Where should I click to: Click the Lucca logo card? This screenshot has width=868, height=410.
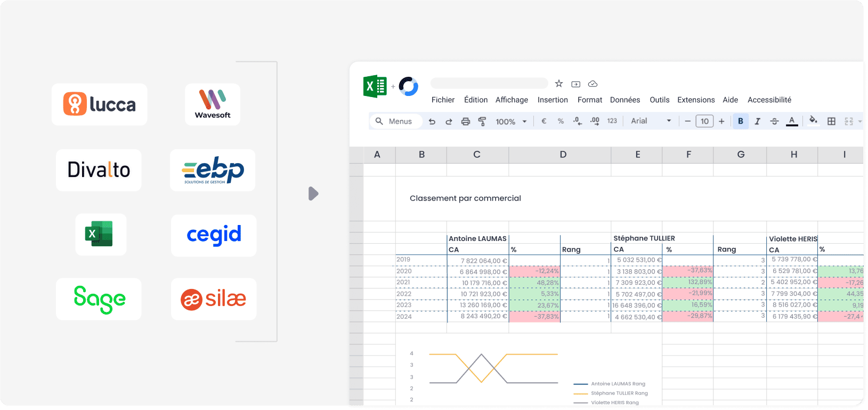click(100, 104)
